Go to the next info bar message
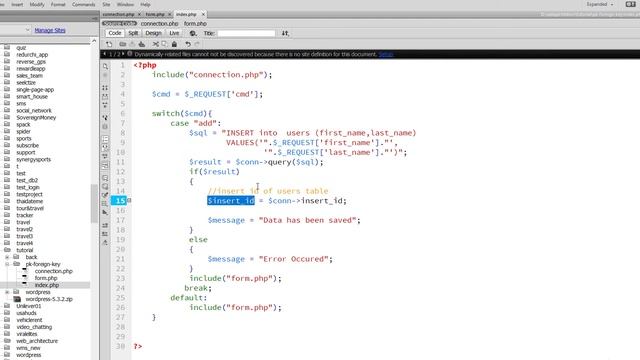This screenshot has width=640, height=360. (123, 54)
